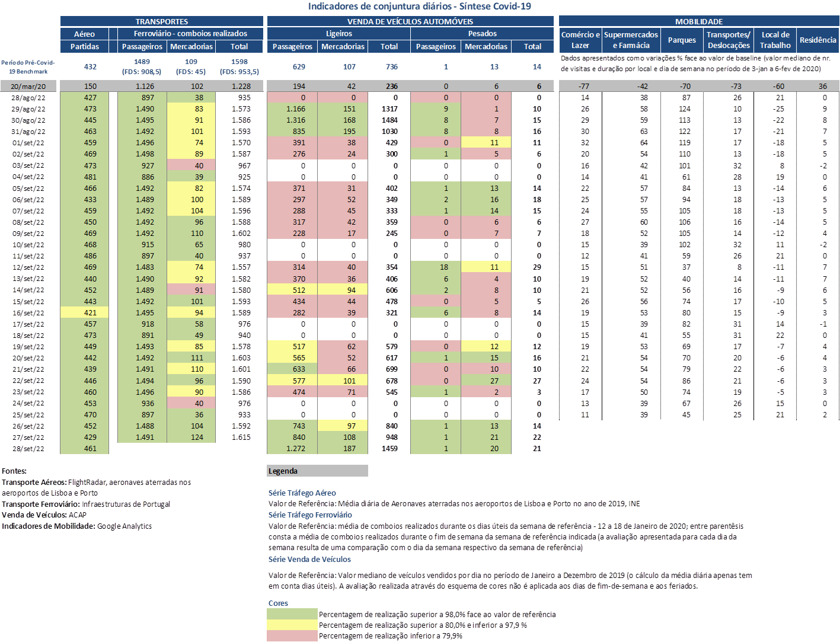
Task: Click the benchmark cell '1489 (FDS: 908,5)'
Action: coord(142,66)
